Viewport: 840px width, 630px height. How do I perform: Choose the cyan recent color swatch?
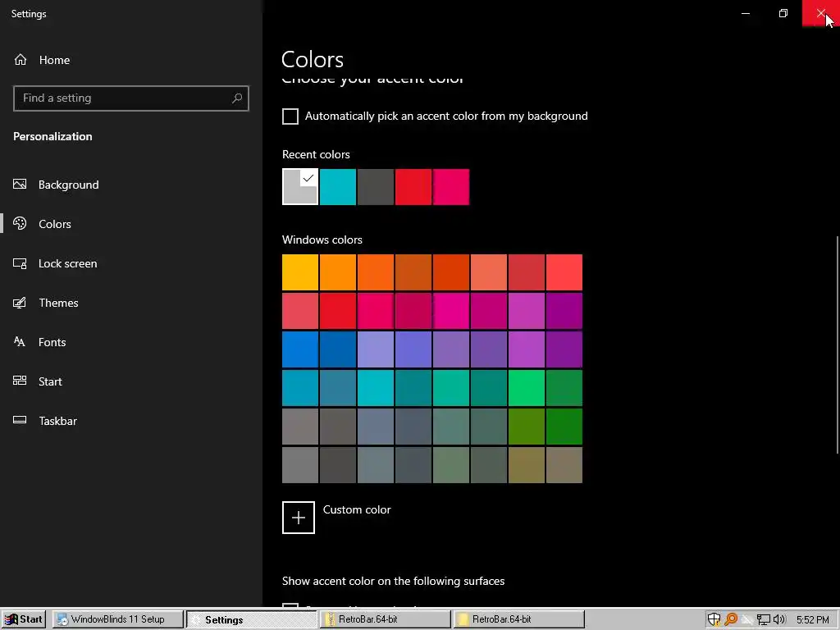[338, 187]
